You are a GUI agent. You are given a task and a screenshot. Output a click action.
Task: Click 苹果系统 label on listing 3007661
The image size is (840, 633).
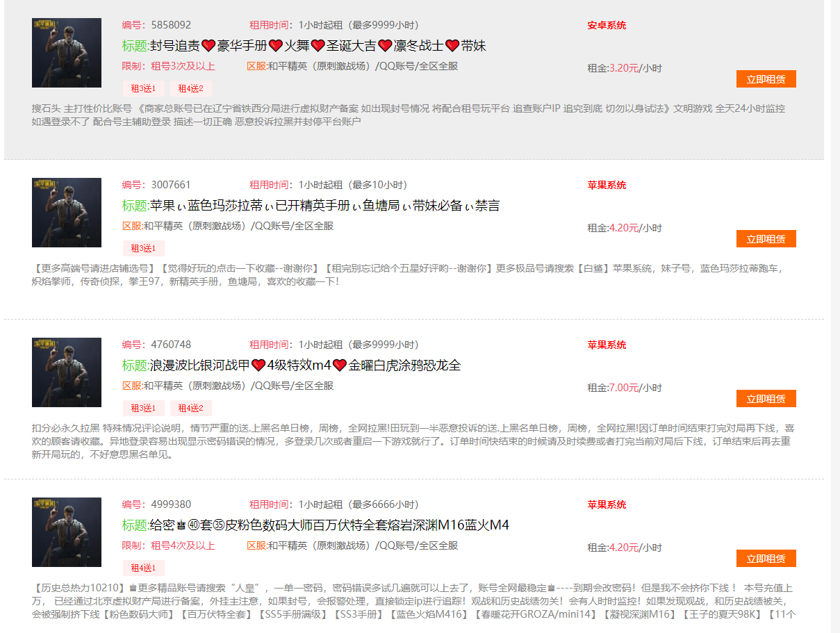click(x=607, y=185)
